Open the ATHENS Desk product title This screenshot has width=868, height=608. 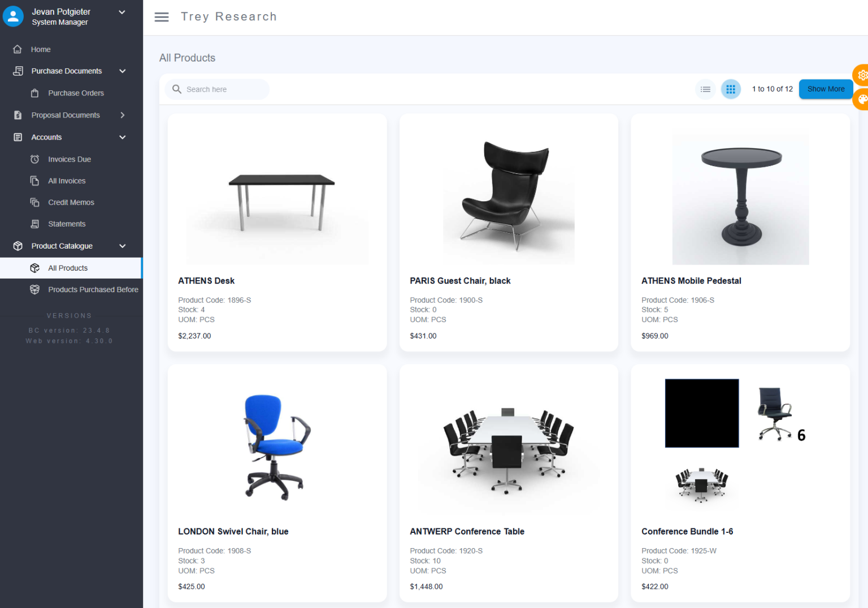206,281
